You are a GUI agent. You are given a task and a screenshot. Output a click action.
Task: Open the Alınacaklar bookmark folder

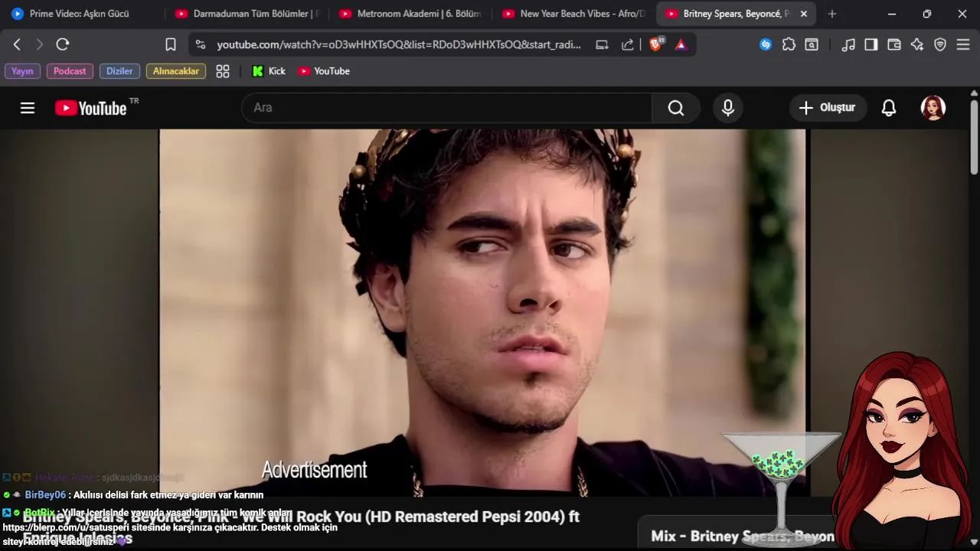click(176, 71)
